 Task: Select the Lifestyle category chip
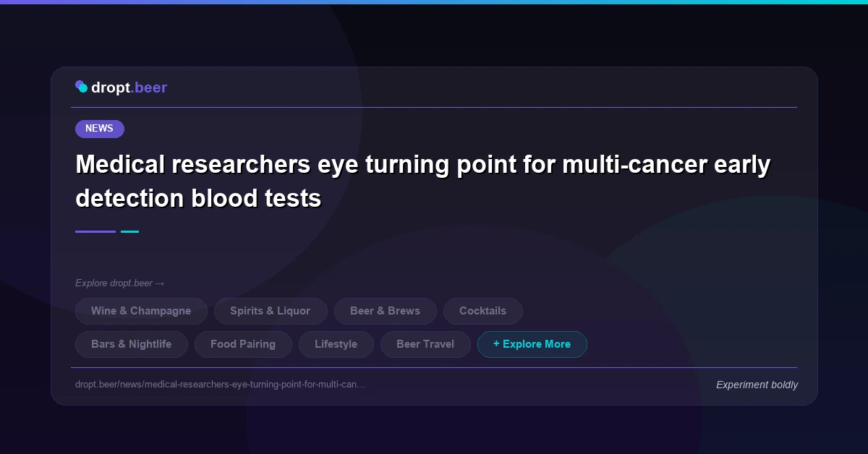click(x=336, y=344)
